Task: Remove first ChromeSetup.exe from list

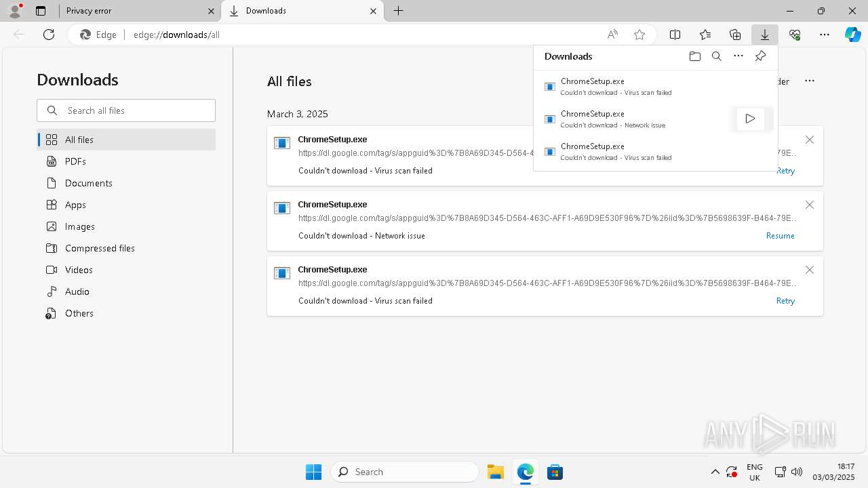Action: pyautogui.click(x=810, y=140)
